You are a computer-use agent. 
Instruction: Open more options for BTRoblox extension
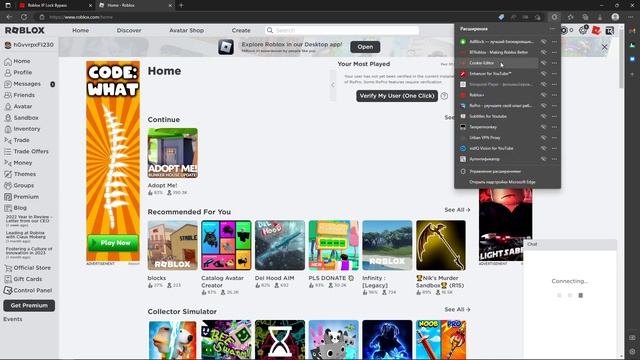(554, 52)
